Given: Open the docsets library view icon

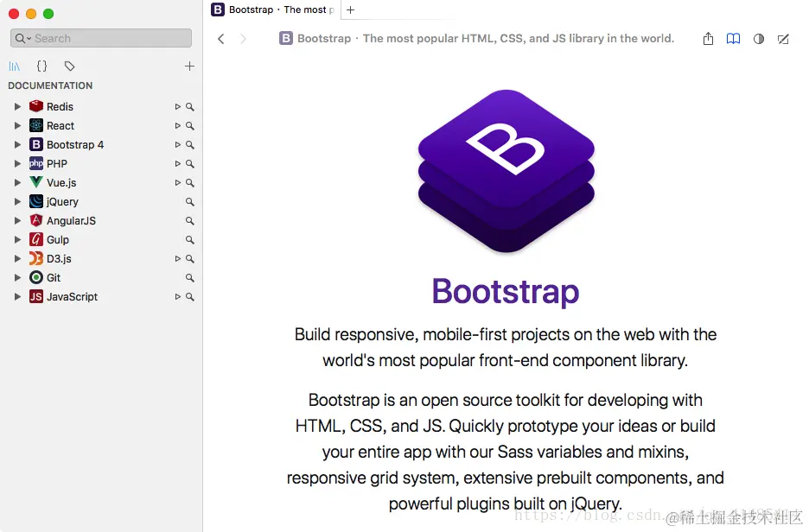Looking at the screenshot, I should tap(15, 66).
